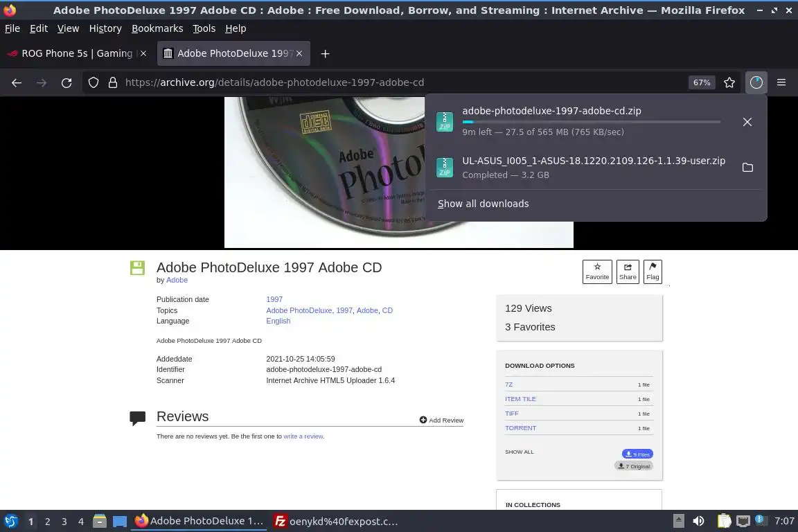798x532 pixels.
Task: Switch to ROG Phone 5s tab
Action: pos(76,53)
